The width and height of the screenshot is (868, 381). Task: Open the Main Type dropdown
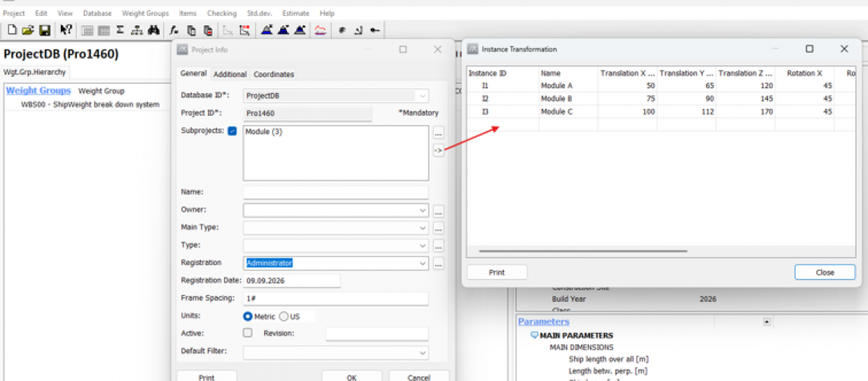pos(423,228)
